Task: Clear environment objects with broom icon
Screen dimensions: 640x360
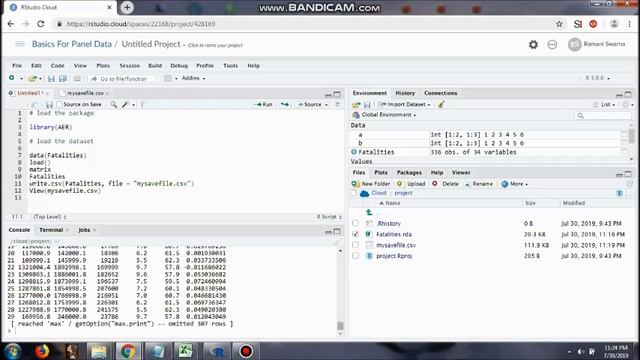Action: click(441, 104)
